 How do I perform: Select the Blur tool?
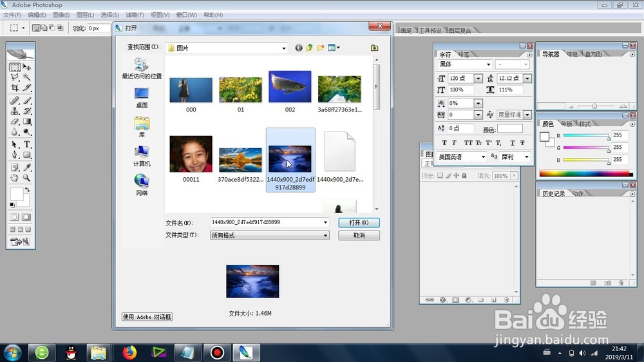[x=15, y=132]
